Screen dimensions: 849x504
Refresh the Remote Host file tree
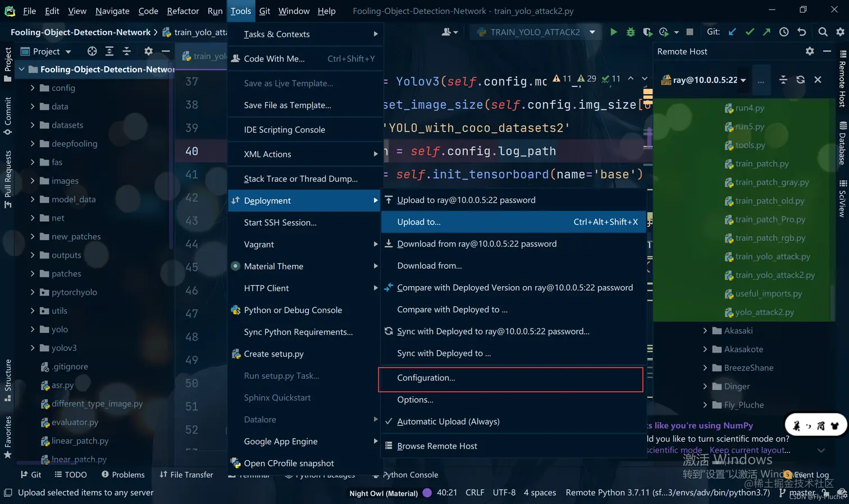[x=800, y=80]
